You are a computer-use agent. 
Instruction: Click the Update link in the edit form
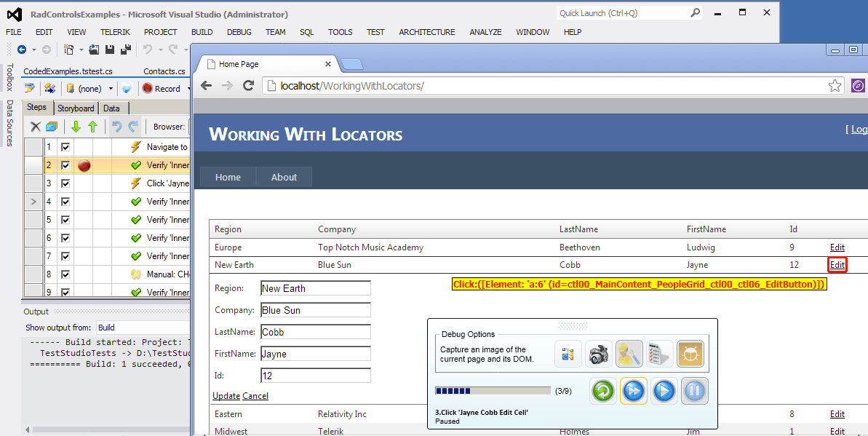[x=226, y=396]
